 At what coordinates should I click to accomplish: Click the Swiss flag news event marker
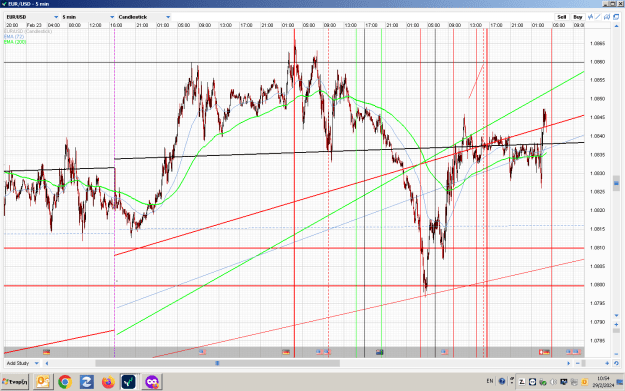pos(541,352)
